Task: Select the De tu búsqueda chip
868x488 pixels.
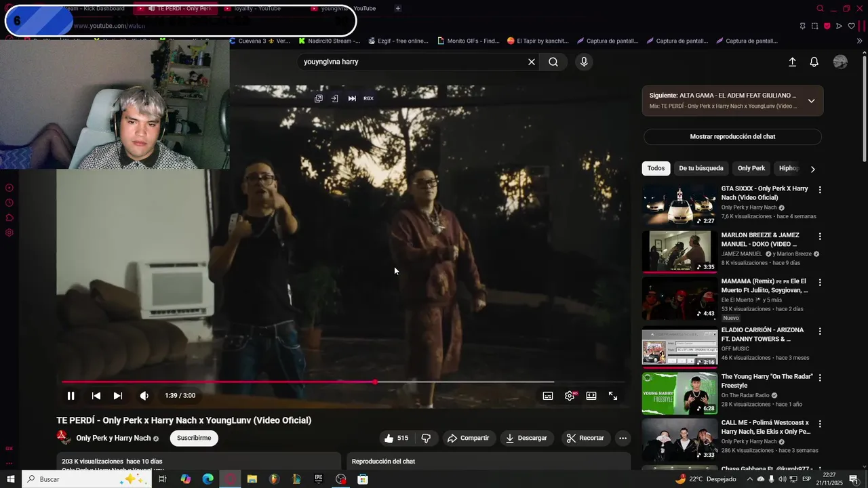Action: [701, 168]
